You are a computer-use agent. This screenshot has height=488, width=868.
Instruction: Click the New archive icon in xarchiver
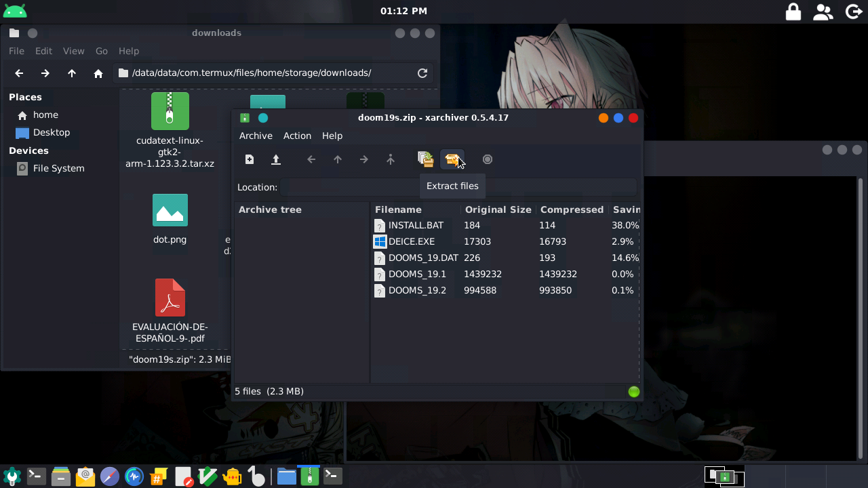[x=250, y=159]
